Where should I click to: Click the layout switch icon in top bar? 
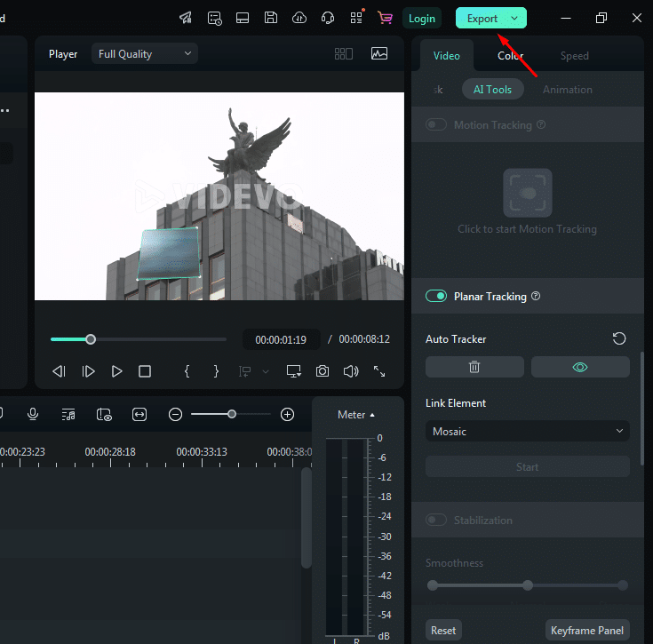[243, 18]
